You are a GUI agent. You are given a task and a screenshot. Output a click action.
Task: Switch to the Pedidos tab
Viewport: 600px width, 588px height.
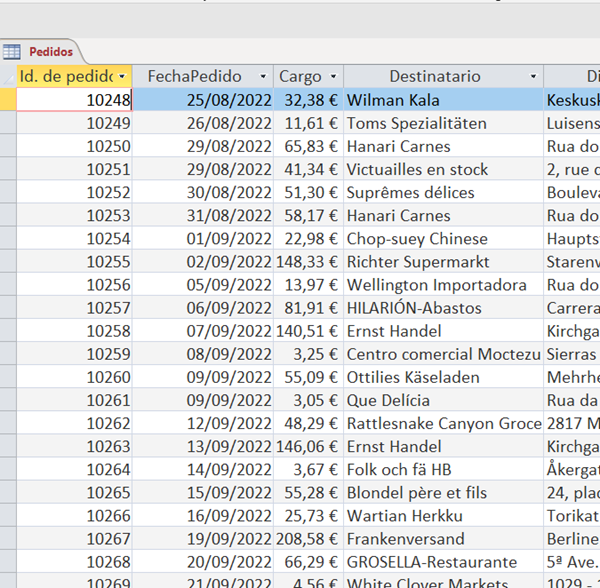point(50,52)
